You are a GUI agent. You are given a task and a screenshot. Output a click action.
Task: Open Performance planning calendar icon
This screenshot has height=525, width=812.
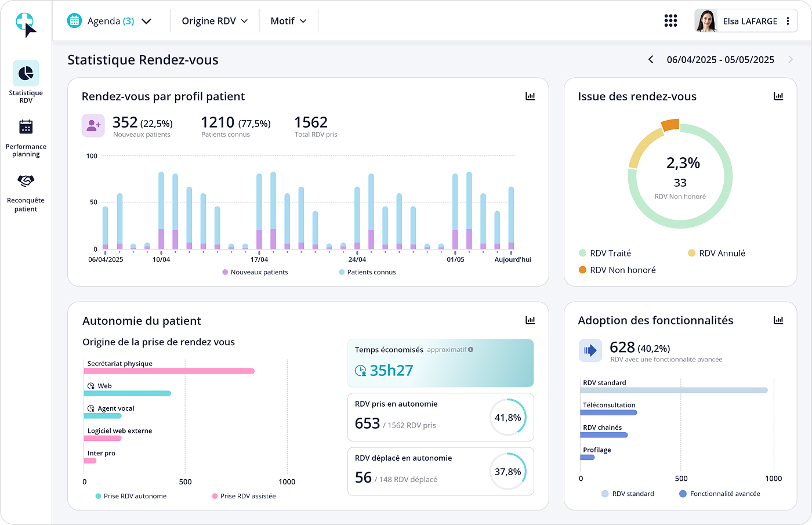click(26, 127)
